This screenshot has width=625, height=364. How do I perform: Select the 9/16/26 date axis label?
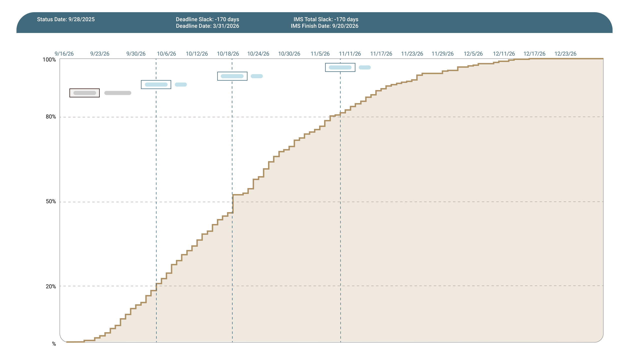[x=64, y=53]
